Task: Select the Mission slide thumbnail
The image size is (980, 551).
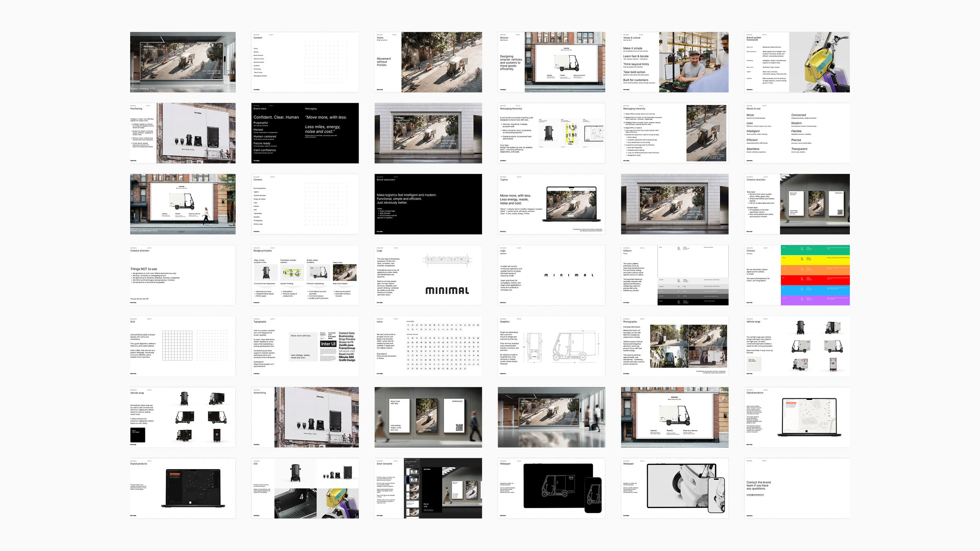Action: 551,62
